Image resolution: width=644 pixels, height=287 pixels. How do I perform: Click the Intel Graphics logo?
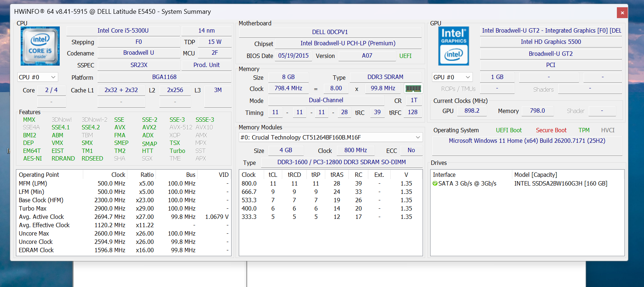coord(454,46)
